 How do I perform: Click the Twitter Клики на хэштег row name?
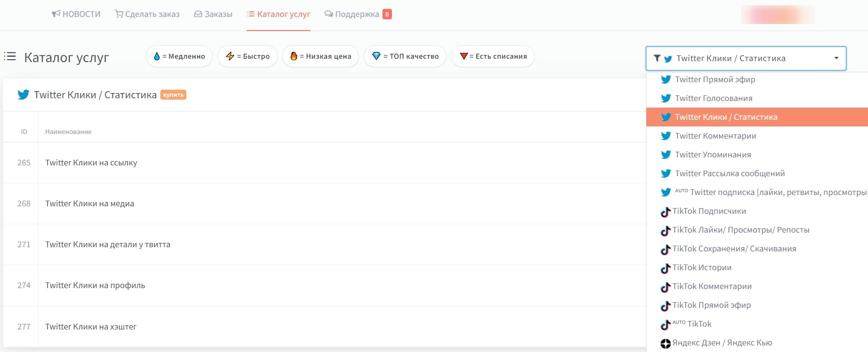91,327
